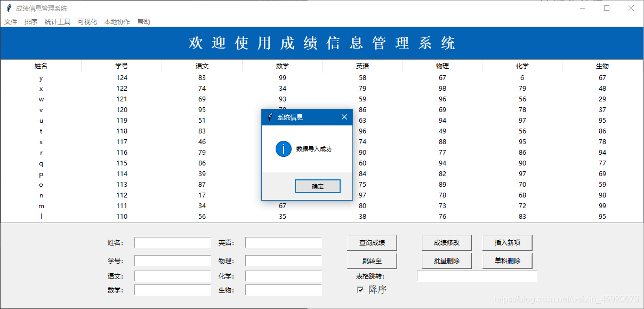Image resolution: width=644 pixels, height=309 pixels.
Task: Select the row with student ID 113
Action: point(322,185)
